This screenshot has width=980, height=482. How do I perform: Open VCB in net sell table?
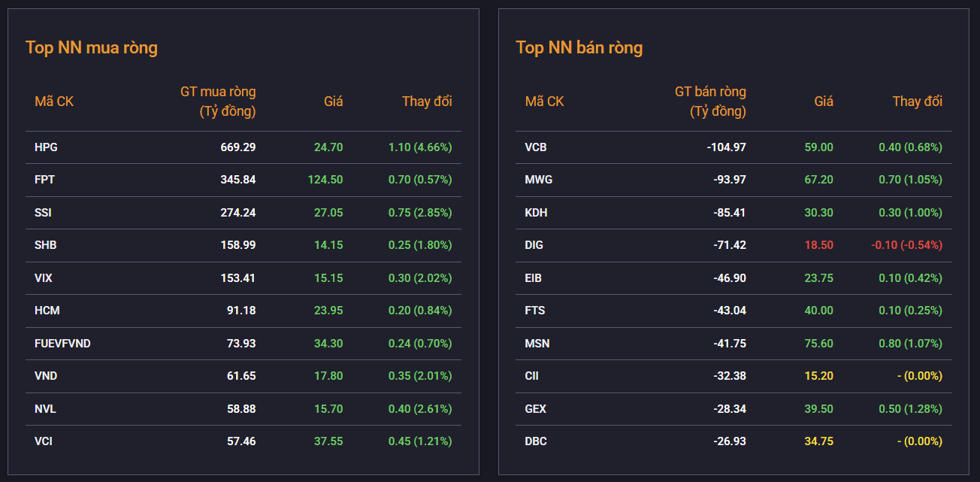point(535,147)
